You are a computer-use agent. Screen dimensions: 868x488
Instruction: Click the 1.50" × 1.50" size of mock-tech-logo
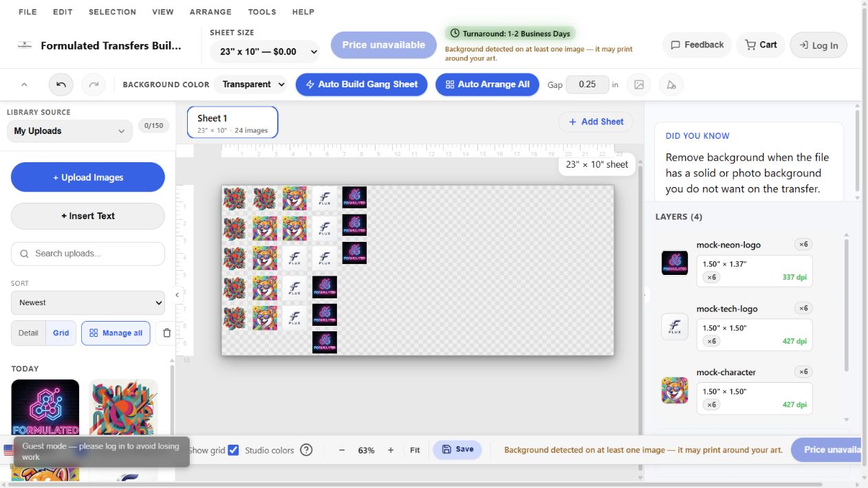pyautogui.click(x=724, y=328)
